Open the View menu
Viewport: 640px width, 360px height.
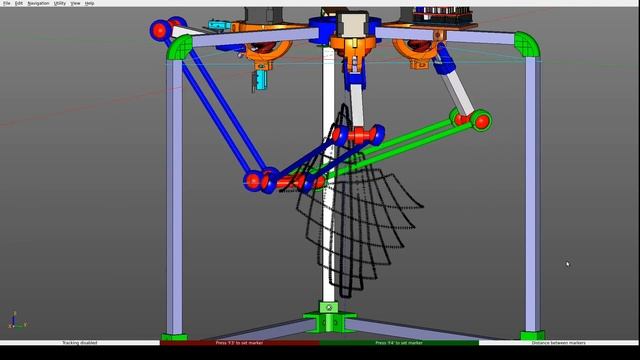(x=75, y=3)
